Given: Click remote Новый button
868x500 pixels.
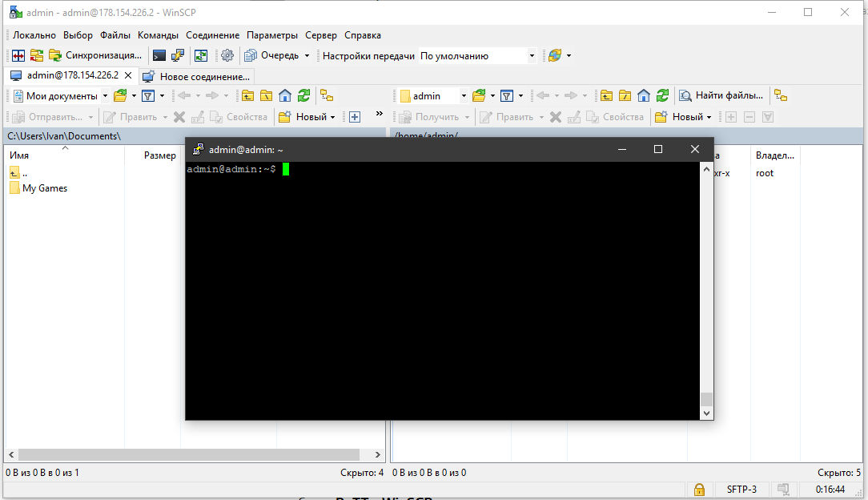Looking at the screenshot, I should tap(684, 117).
